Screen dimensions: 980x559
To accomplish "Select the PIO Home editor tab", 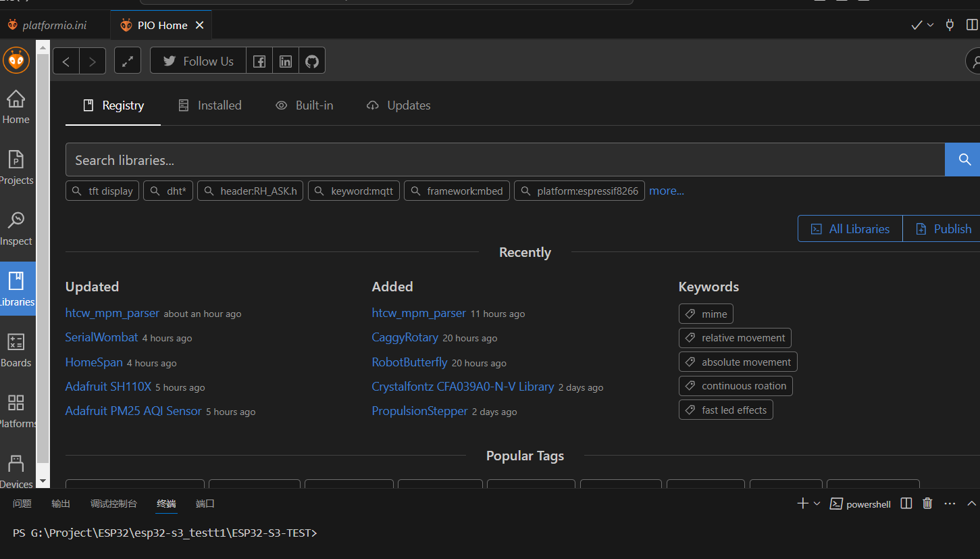I will point(162,25).
